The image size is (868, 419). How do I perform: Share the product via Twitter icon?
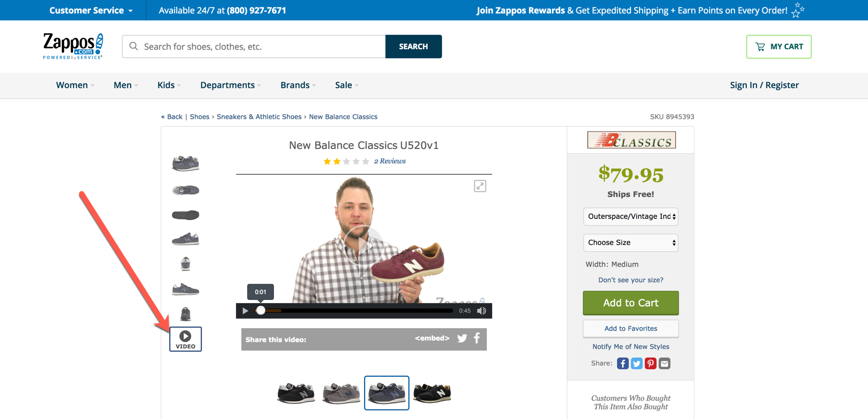(636, 363)
